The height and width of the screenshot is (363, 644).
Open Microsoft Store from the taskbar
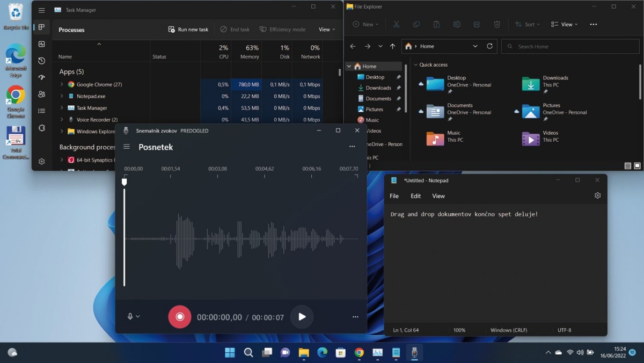click(x=340, y=352)
